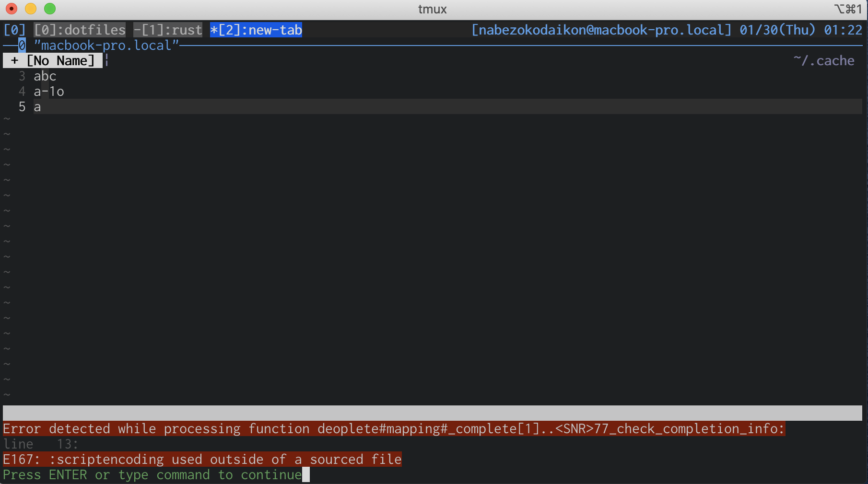Switch to the -[1]:rust tmux window
This screenshot has height=484, width=868.
(x=168, y=30)
